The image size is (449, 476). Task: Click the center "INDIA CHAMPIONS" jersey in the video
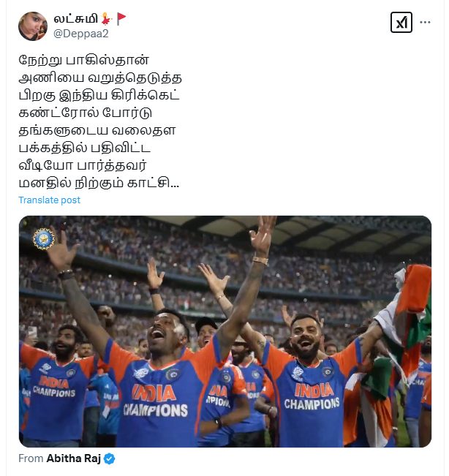156,401
